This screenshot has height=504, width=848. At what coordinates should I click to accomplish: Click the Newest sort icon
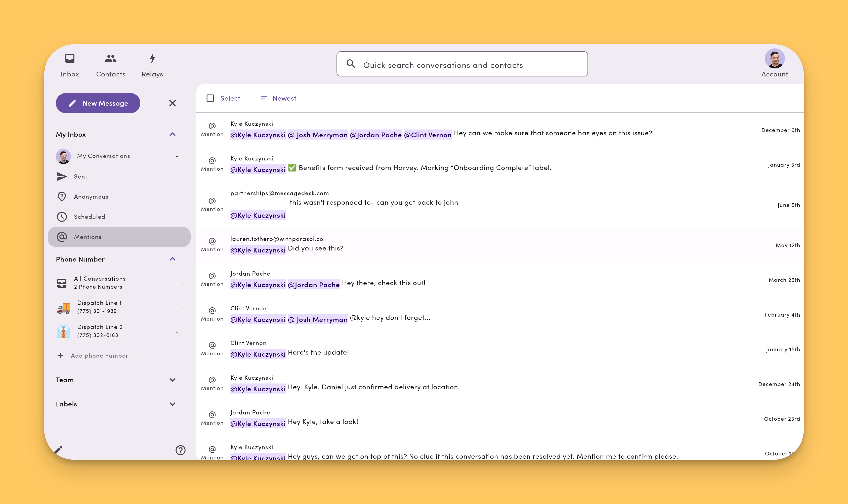click(x=264, y=98)
